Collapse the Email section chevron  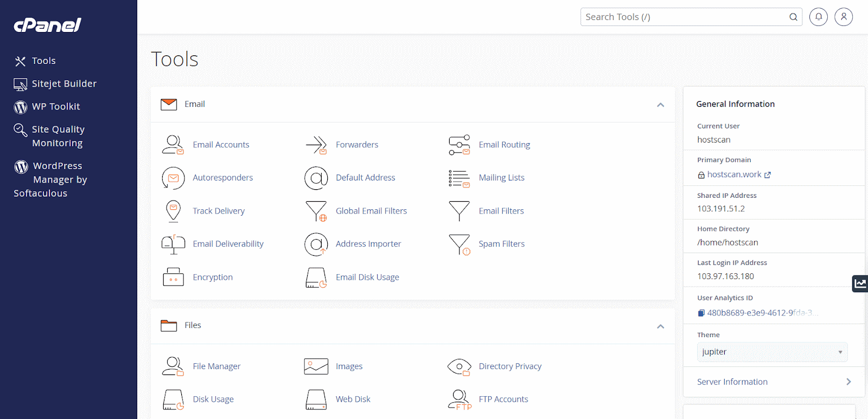pos(660,105)
